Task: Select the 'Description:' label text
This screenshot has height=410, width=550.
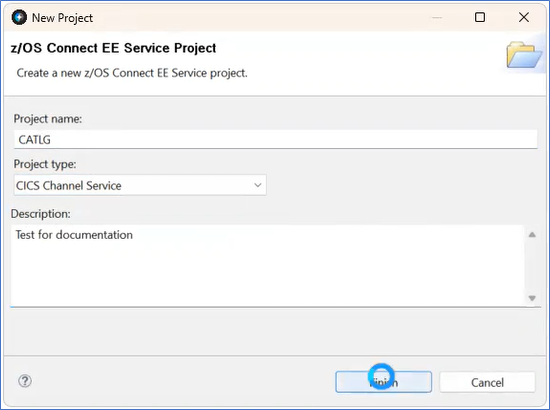Action: click(x=41, y=214)
